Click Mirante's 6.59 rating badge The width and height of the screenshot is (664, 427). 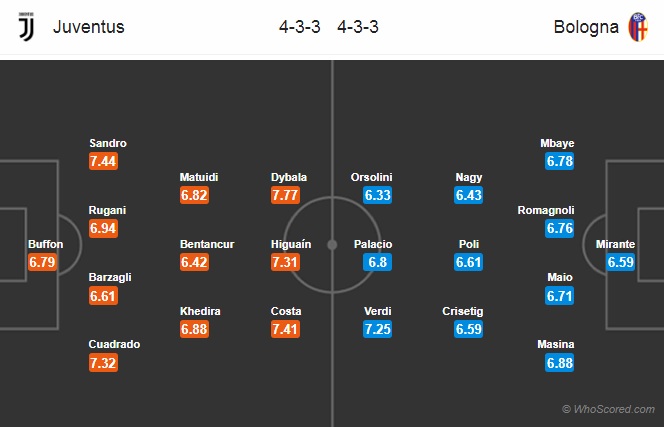620,262
